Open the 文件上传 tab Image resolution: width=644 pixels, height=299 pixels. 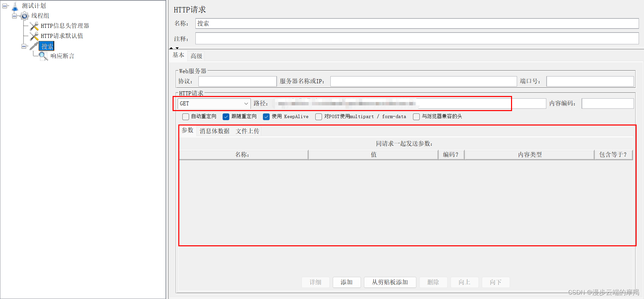247,131
